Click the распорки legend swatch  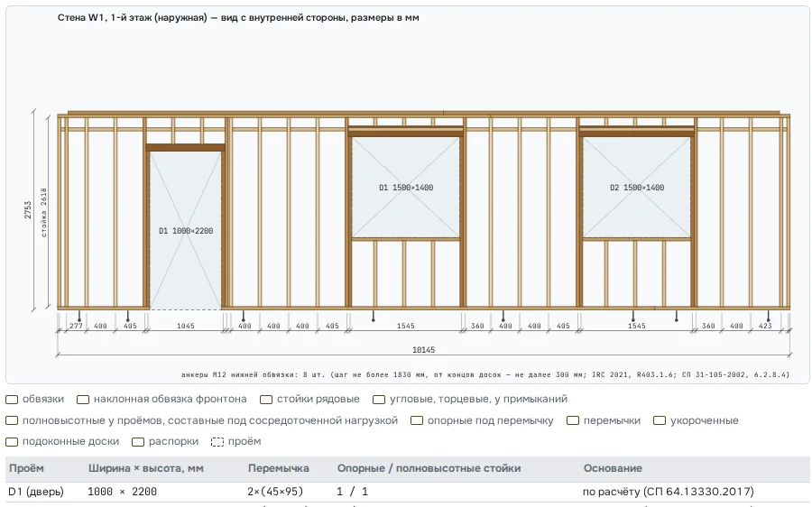click(138, 442)
